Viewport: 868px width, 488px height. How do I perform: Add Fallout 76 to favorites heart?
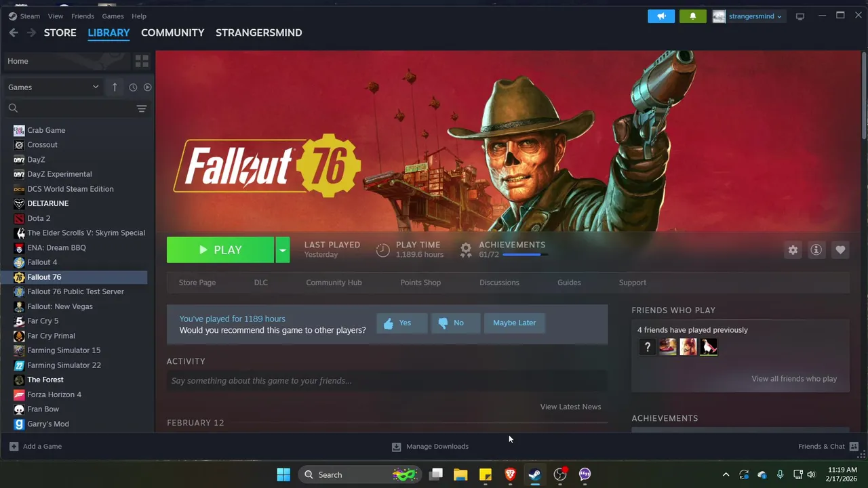click(x=840, y=249)
